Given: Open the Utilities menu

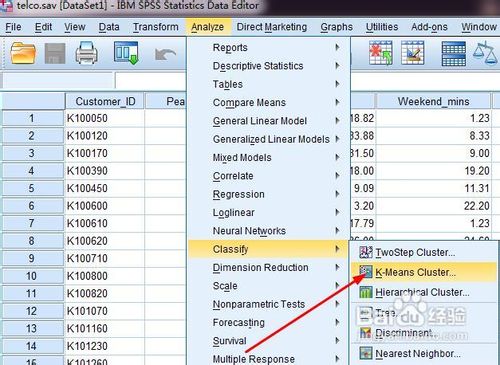Looking at the screenshot, I should 382,27.
